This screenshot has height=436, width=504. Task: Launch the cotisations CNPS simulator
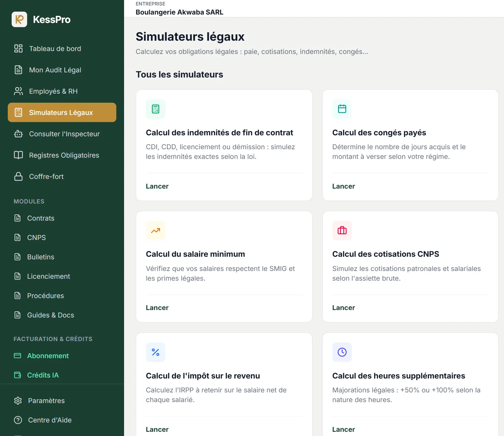pos(343,308)
